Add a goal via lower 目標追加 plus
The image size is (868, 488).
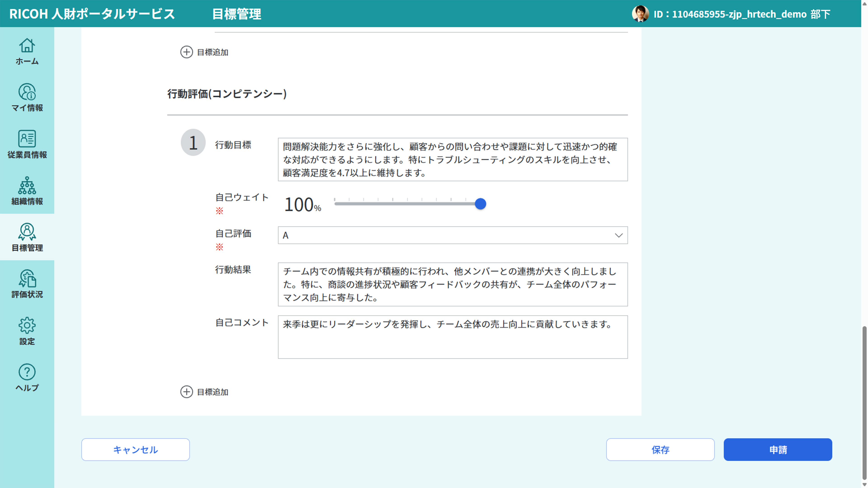tap(186, 392)
